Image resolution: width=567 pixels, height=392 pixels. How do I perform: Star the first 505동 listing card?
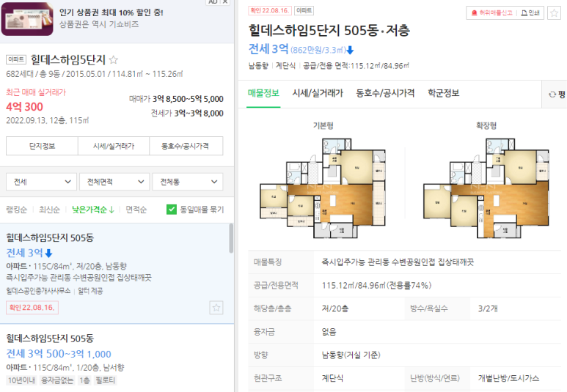point(216,308)
